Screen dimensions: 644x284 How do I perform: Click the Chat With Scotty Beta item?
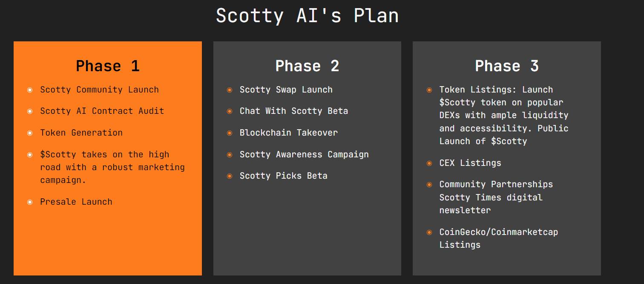tap(294, 111)
